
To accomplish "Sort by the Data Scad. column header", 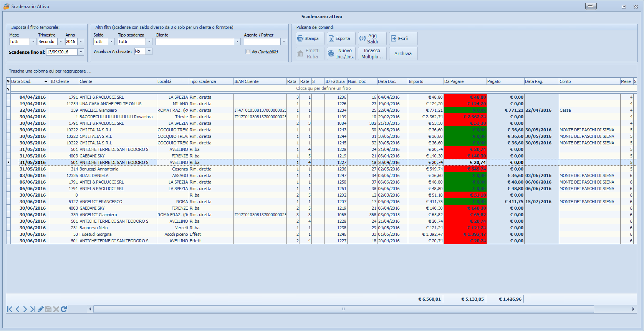I will coord(30,81).
